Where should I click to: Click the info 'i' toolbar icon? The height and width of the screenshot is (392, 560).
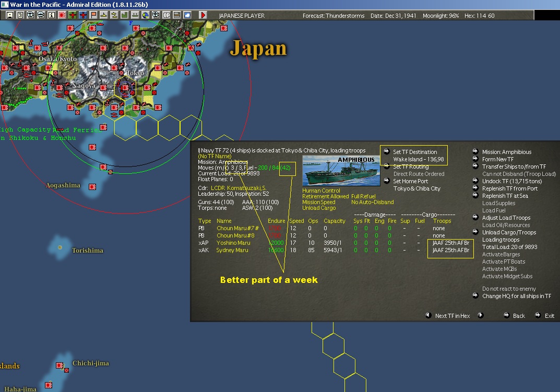[52, 15]
